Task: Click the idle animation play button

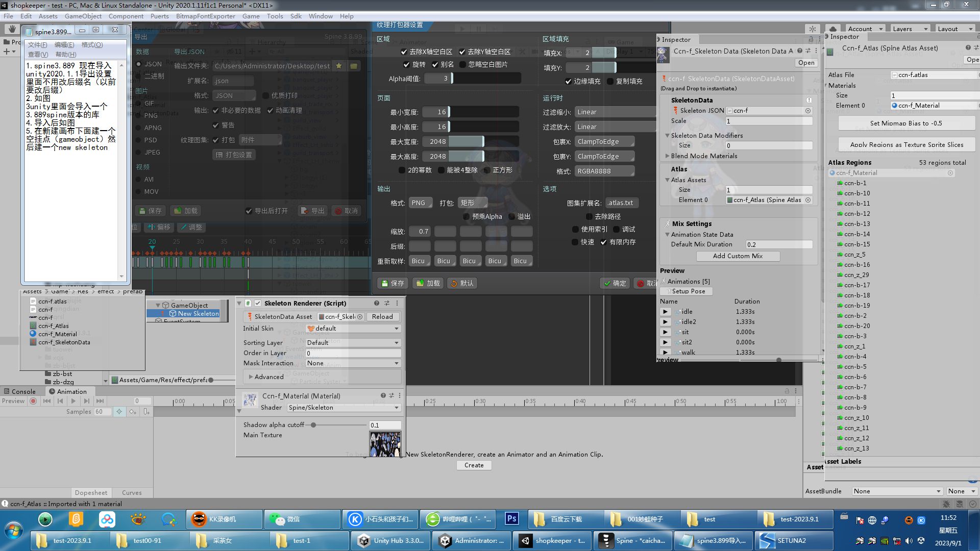Action: 665,312
